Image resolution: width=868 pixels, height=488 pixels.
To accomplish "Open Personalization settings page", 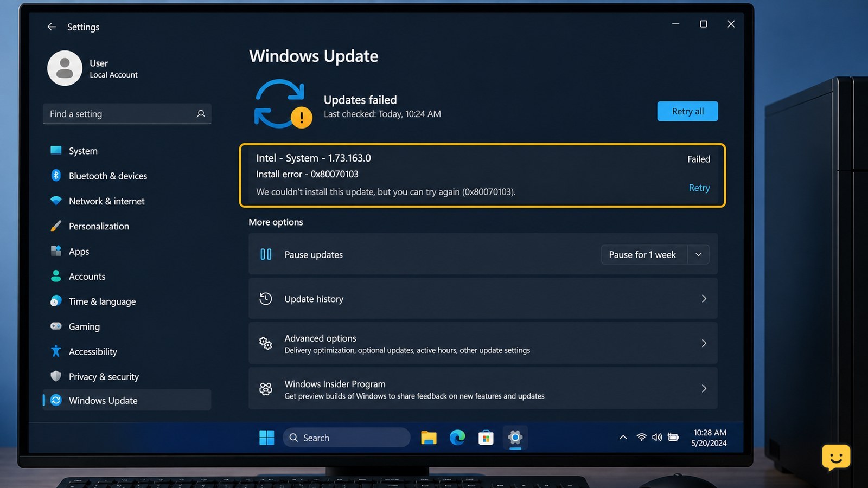I will click(x=127, y=226).
